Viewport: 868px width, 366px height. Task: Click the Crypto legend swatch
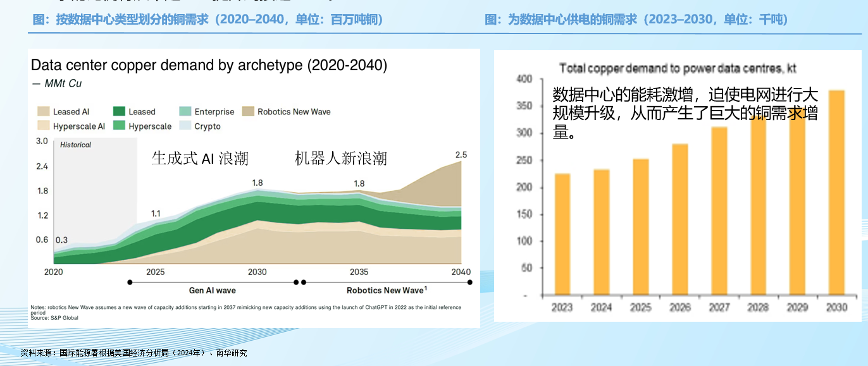(185, 126)
